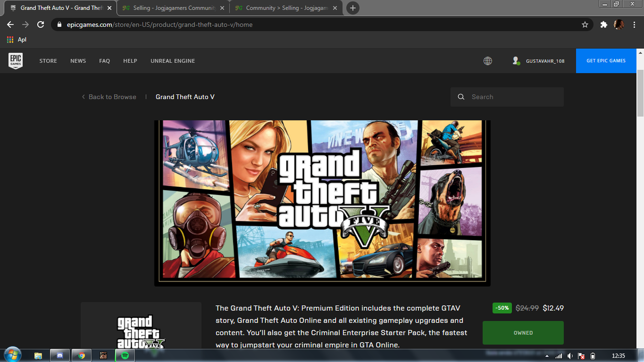Open the FAQ menu item
Image resolution: width=644 pixels, height=362 pixels.
[104, 61]
